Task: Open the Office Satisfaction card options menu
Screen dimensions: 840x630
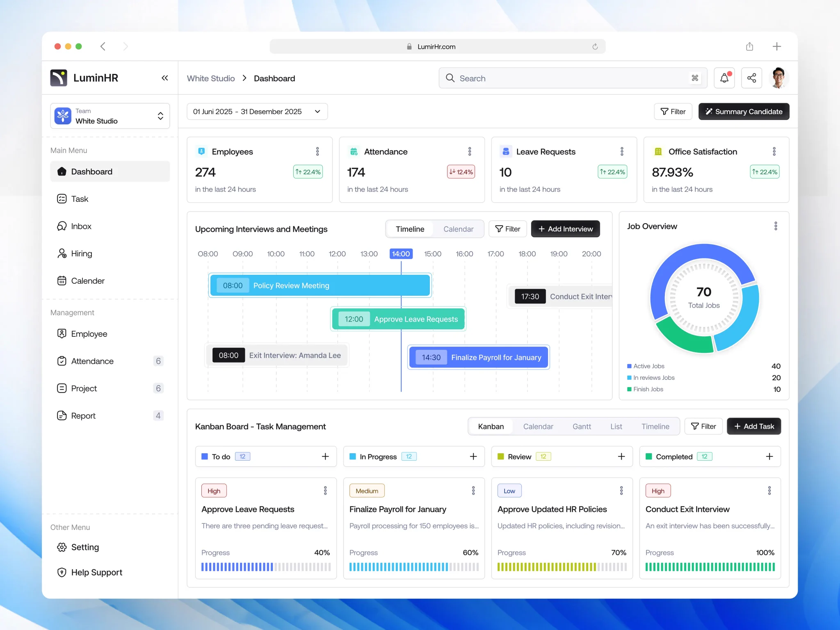Action: [x=774, y=151]
